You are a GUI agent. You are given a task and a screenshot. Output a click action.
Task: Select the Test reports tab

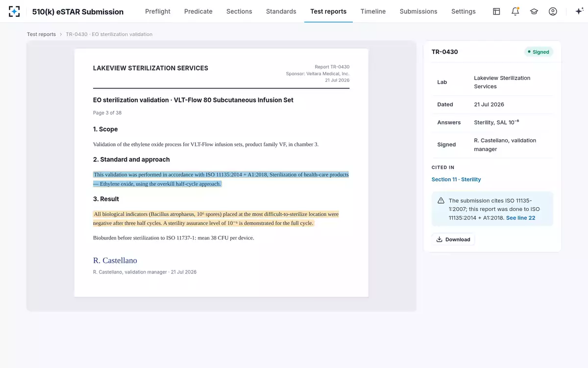coord(328,11)
